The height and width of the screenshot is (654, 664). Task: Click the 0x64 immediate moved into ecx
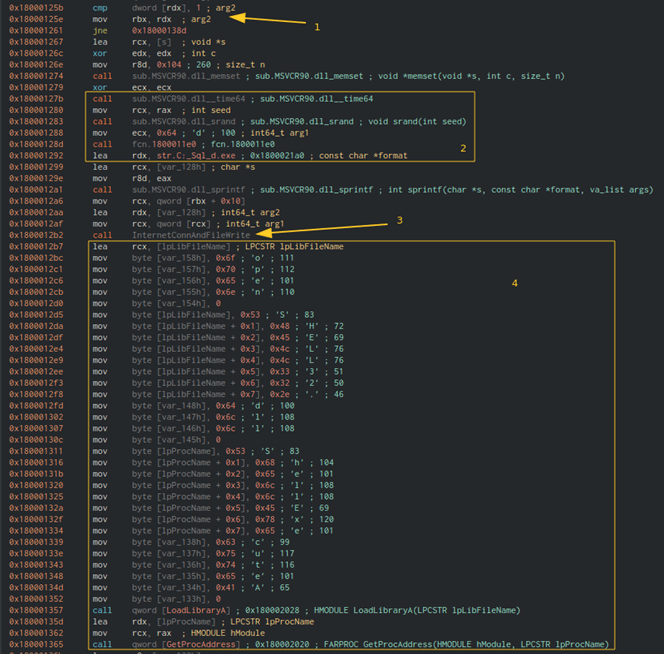click(x=166, y=133)
